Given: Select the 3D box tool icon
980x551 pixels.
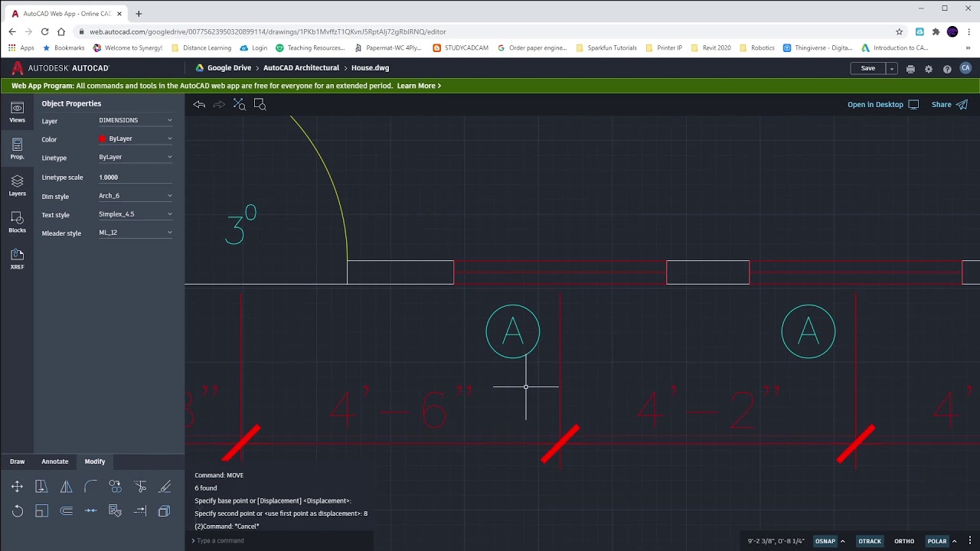Looking at the screenshot, I should (x=164, y=511).
